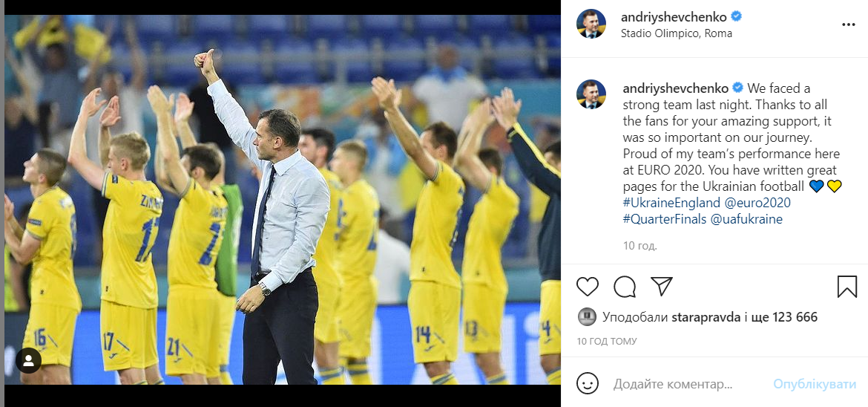
Task: Open profile avatar beside caption
Action: pyautogui.click(x=591, y=94)
